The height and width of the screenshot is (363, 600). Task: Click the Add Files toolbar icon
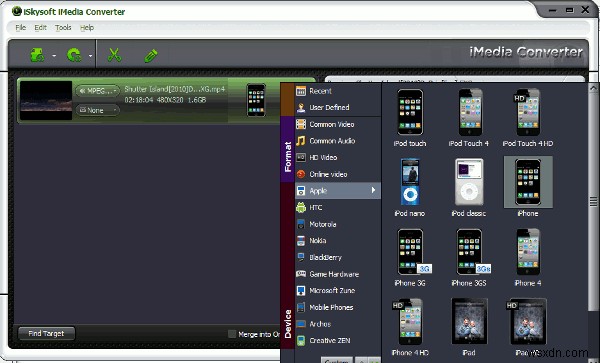point(38,55)
